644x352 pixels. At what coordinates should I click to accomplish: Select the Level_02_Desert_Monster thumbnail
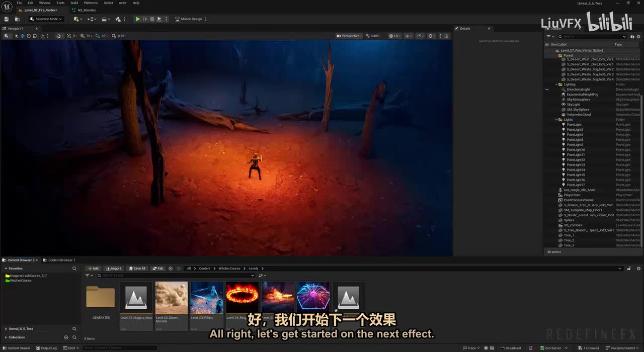point(172,298)
